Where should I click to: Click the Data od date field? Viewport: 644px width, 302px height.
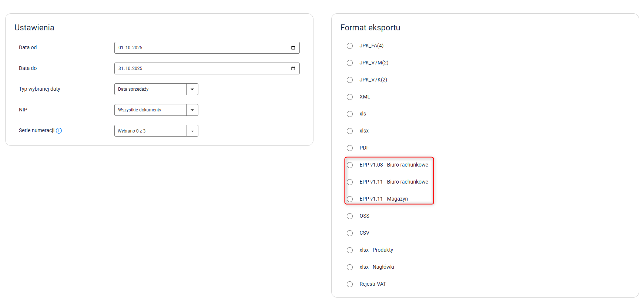pyautogui.click(x=200, y=48)
